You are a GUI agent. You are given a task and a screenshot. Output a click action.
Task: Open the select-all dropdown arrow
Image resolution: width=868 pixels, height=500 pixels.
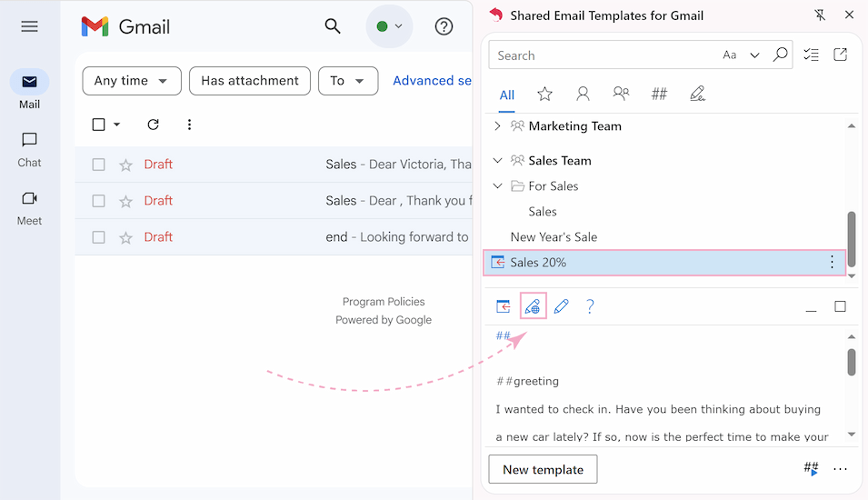[x=117, y=125]
